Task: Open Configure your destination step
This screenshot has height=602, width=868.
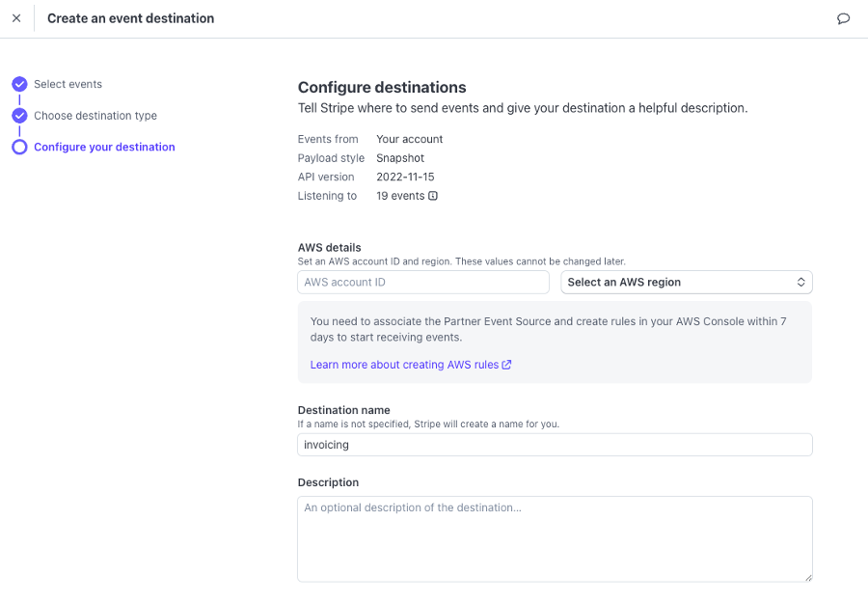Action: click(x=104, y=148)
